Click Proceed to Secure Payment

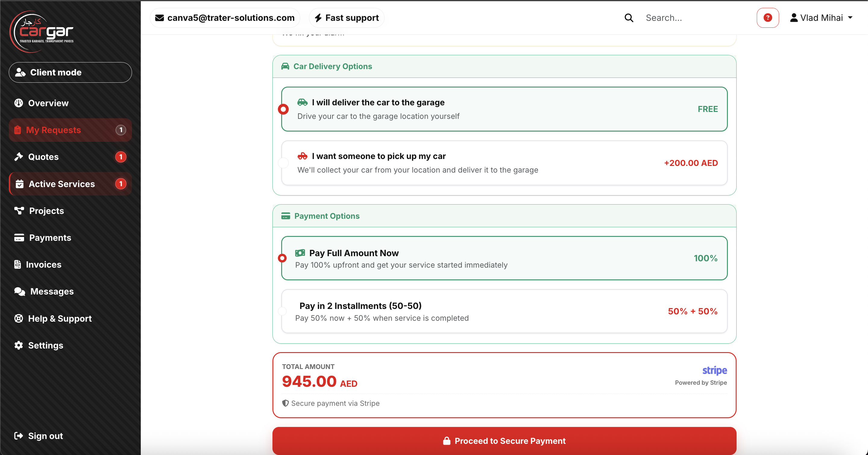504,441
